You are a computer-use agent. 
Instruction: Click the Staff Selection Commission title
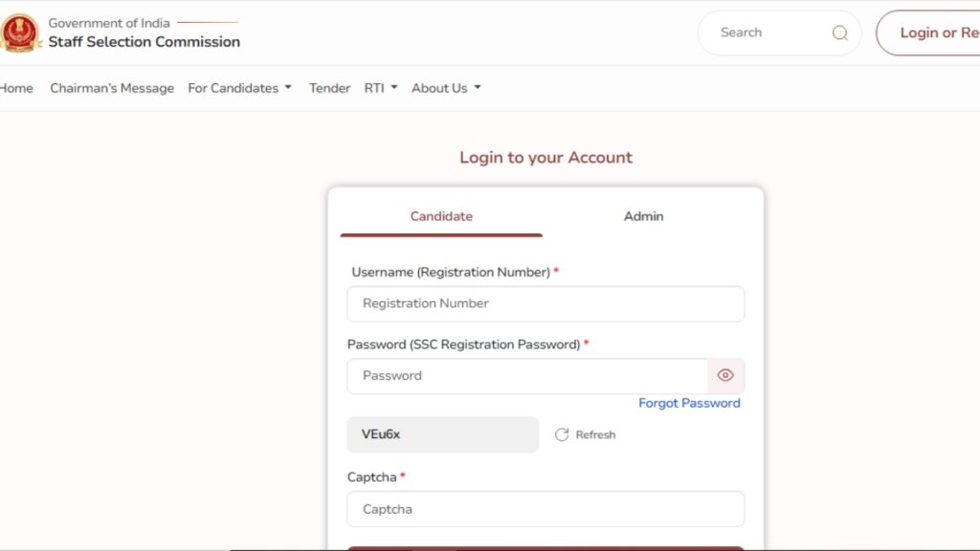[x=144, y=42]
